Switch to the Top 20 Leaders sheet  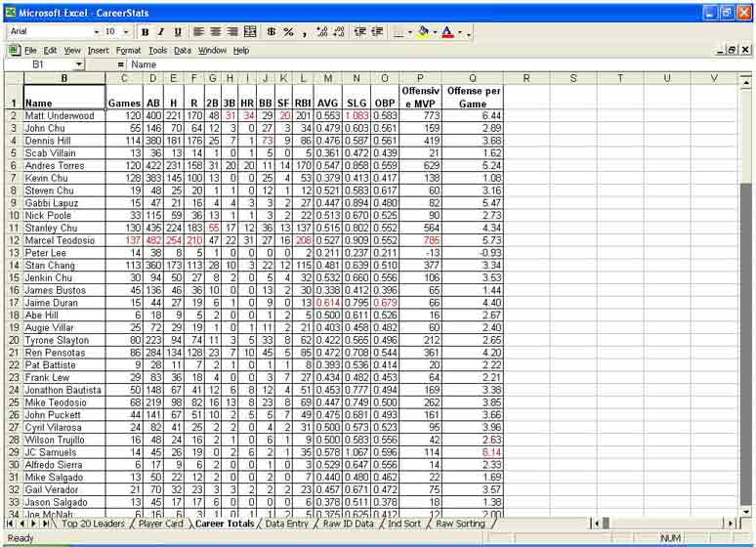tap(92, 525)
